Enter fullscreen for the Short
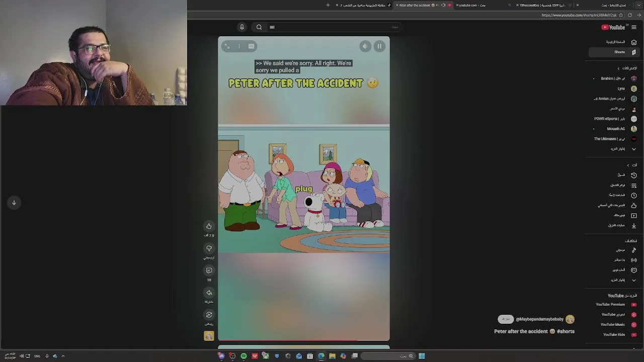 pos(227,46)
